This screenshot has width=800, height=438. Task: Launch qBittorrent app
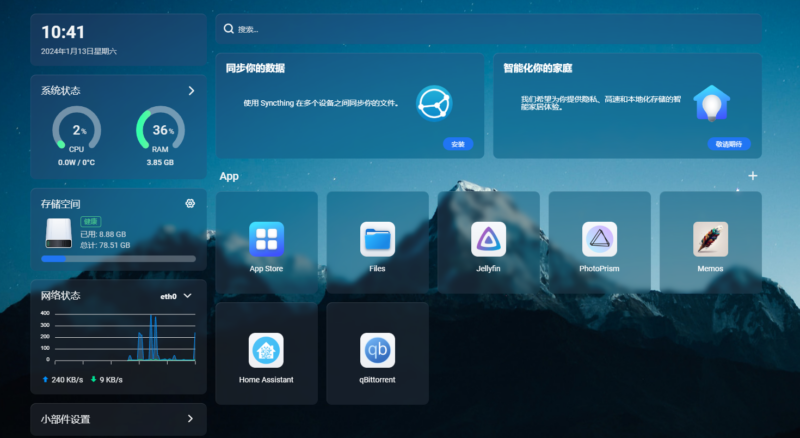coord(377,350)
